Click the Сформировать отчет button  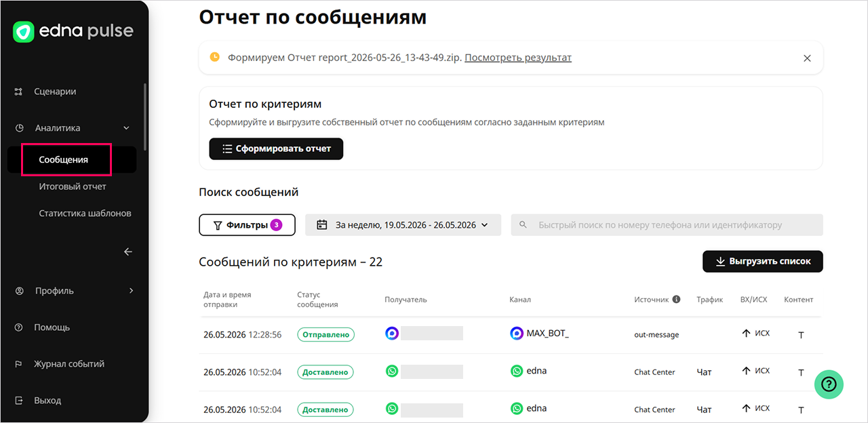276,148
